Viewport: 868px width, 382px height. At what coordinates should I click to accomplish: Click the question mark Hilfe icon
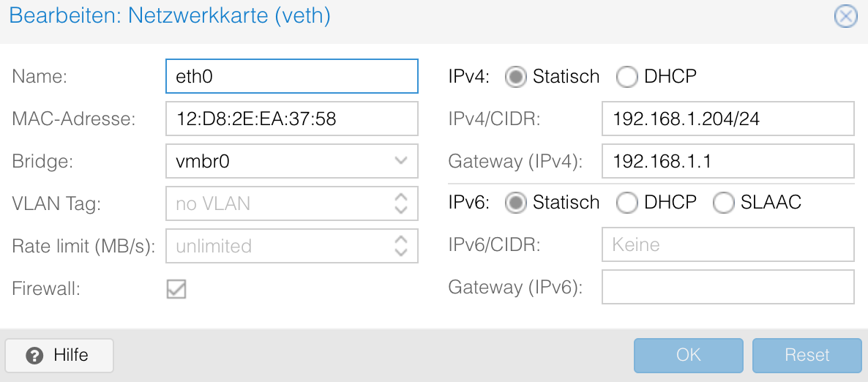point(34,356)
